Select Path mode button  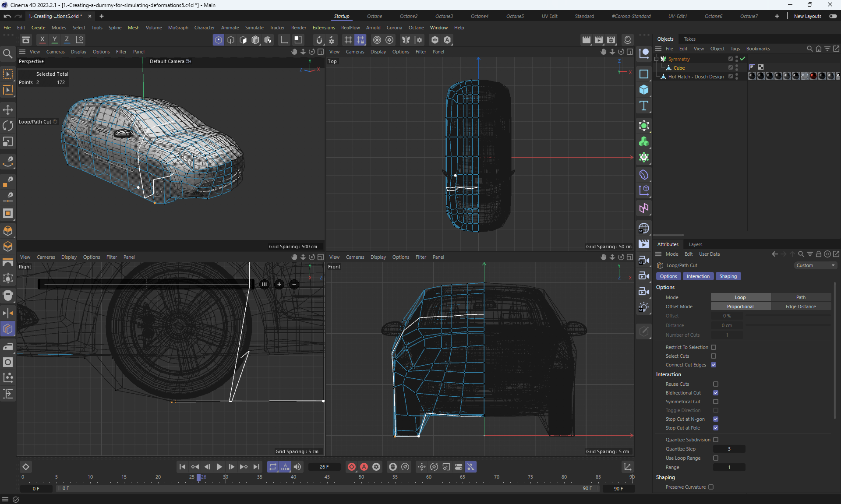[800, 297]
